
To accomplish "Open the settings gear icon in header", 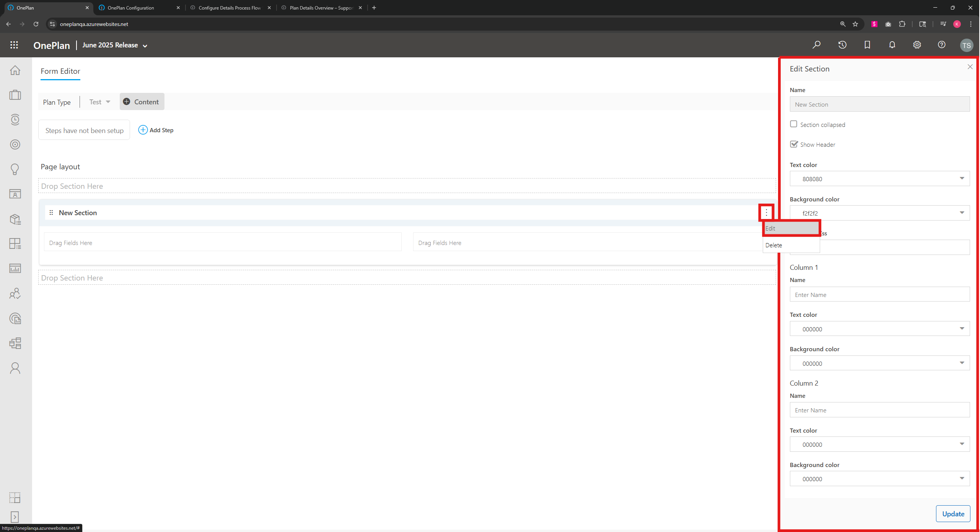I will pos(917,45).
